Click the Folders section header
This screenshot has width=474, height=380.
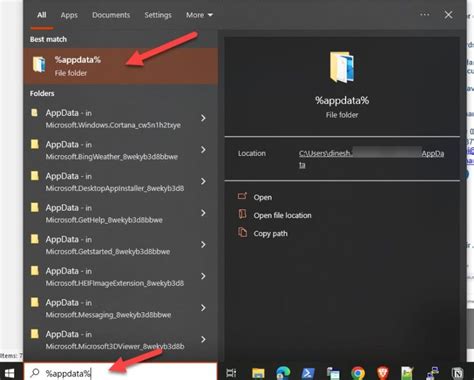click(x=42, y=93)
